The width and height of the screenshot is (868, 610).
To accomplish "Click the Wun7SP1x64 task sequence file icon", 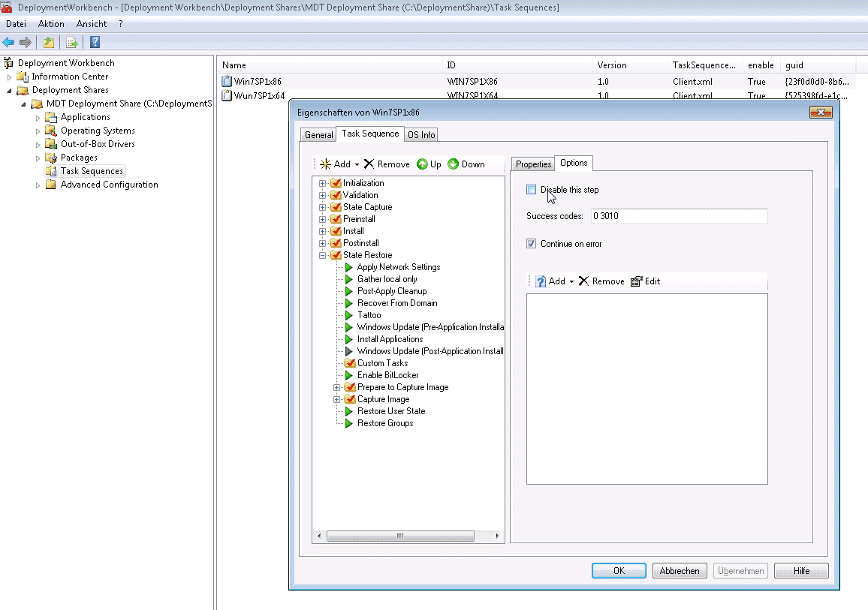I will (x=227, y=95).
